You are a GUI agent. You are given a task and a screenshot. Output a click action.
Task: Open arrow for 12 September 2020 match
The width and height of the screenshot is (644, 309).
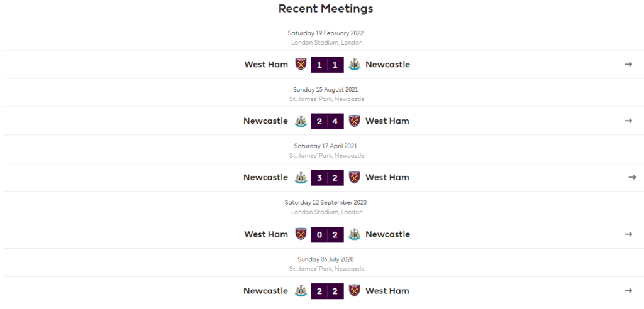pyautogui.click(x=628, y=234)
